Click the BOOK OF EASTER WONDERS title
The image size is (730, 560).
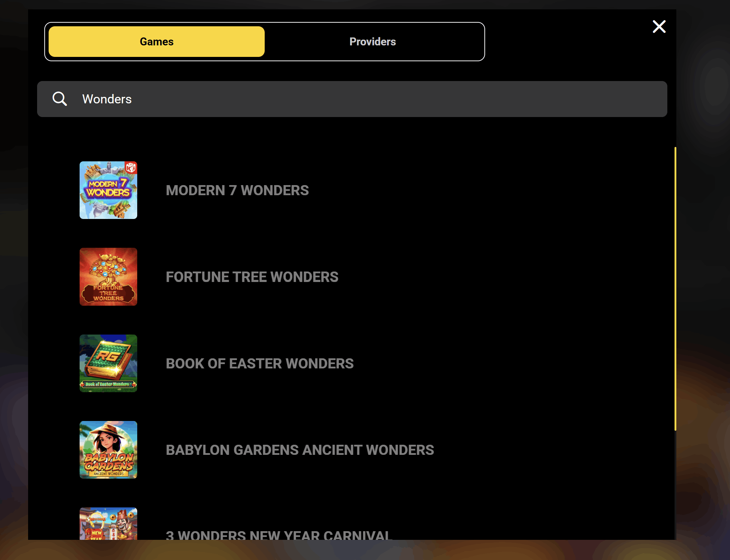260,363
